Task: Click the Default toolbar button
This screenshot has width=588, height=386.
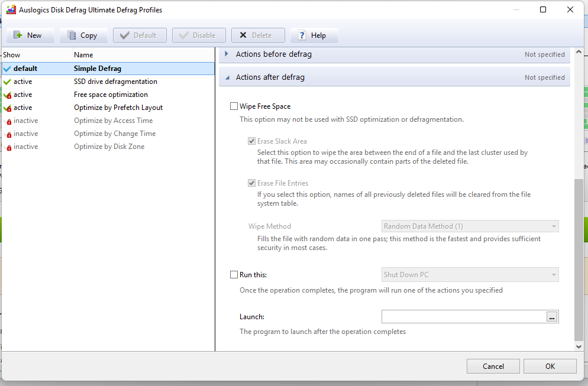Action: click(140, 35)
